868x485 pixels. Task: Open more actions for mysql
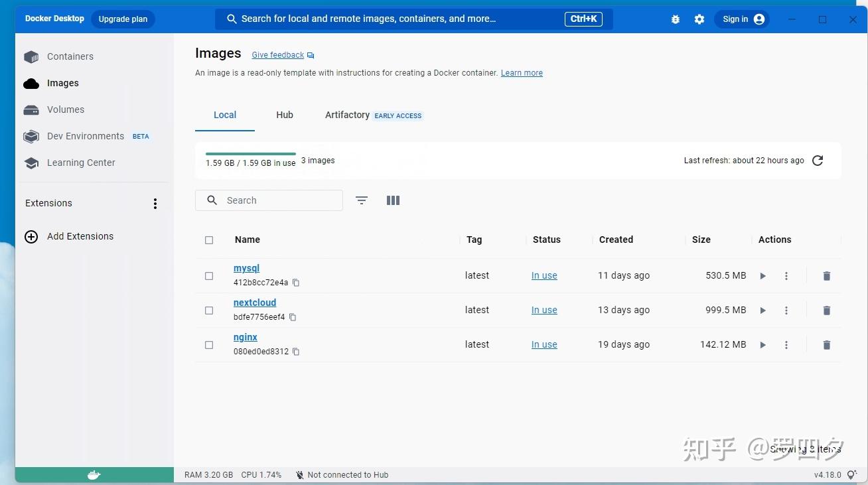click(x=786, y=276)
